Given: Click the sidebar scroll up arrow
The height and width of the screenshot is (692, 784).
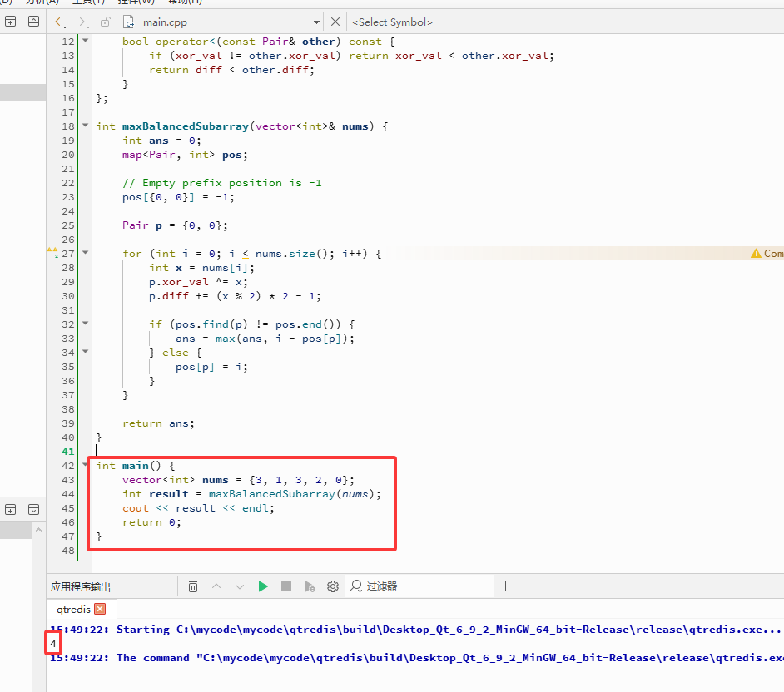Looking at the screenshot, I should point(38,530).
